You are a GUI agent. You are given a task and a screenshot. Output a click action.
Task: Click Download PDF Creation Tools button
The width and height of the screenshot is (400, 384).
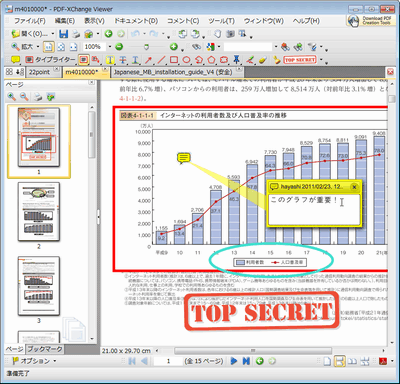coord(371,20)
